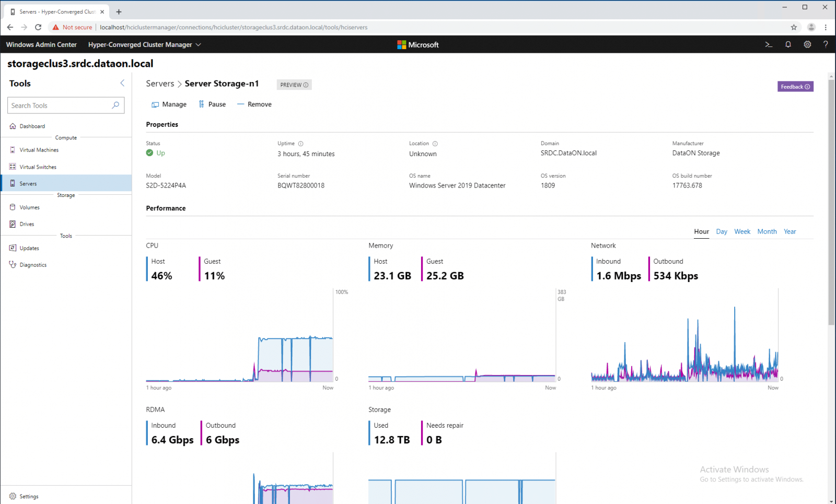Image resolution: width=836 pixels, height=504 pixels.
Task: Click the Microsoft logo in header
Action: pyautogui.click(x=417, y=44)
